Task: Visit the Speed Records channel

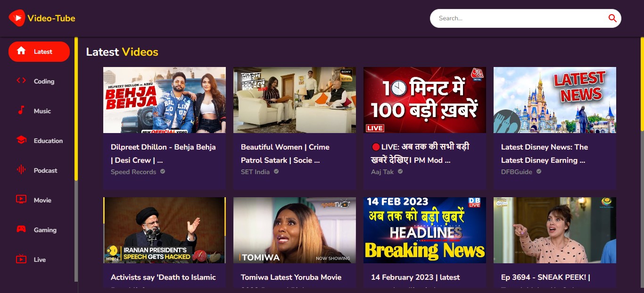Action: tap(133, 172)
